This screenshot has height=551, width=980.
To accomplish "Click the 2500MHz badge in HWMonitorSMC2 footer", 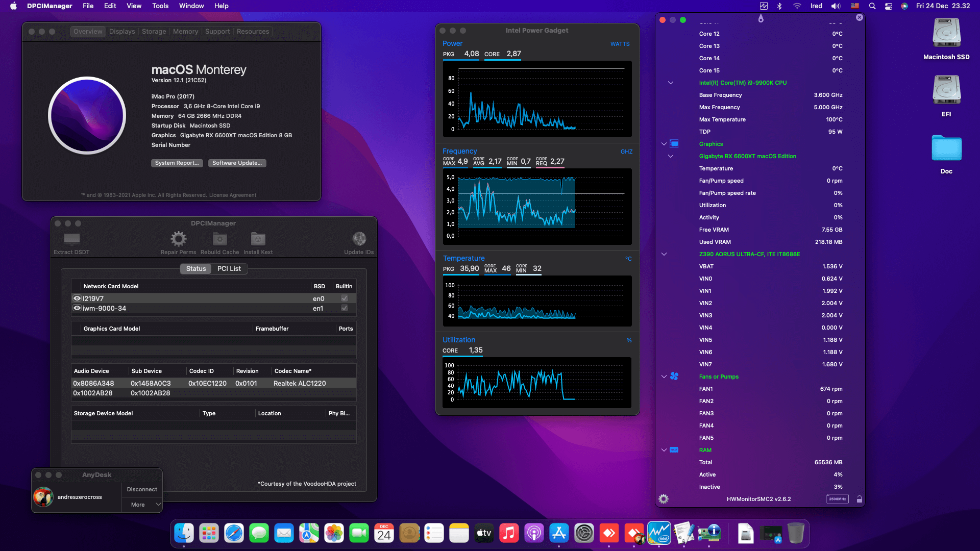I will pos(837,499).
